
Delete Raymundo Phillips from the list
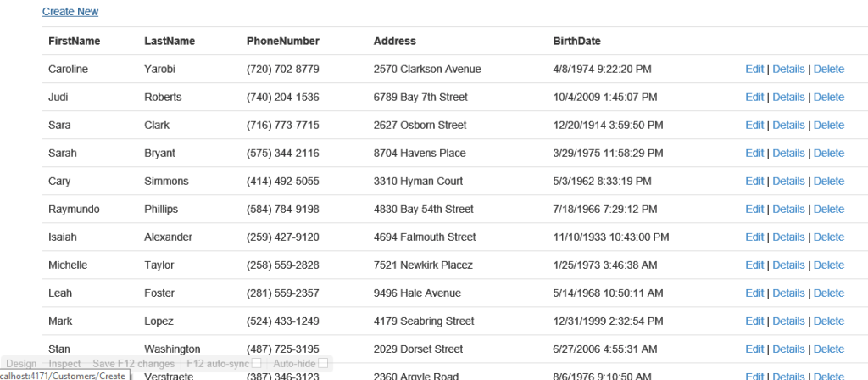click(x=829, y=209)
